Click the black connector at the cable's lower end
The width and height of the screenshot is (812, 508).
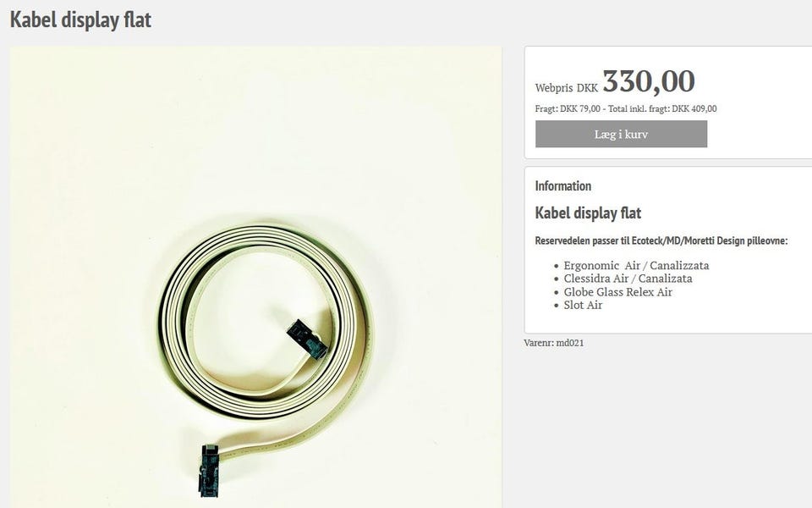click(209, 471)
